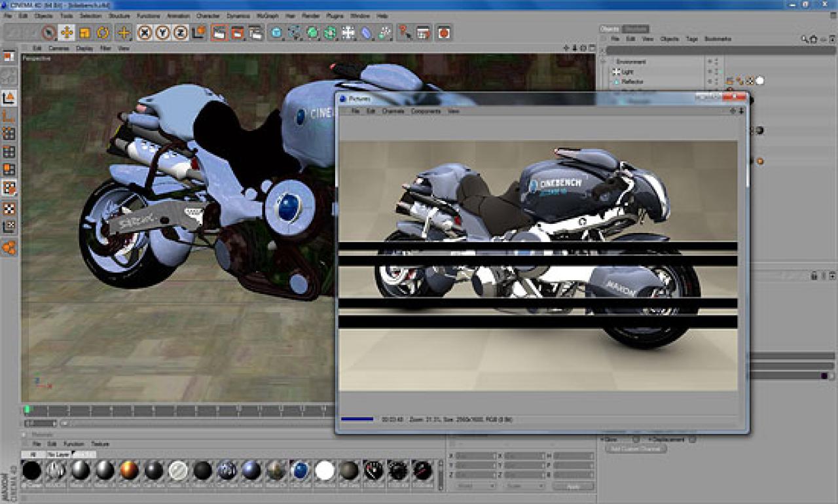Open File menu in Picture Viewer window

pos(355,111)
